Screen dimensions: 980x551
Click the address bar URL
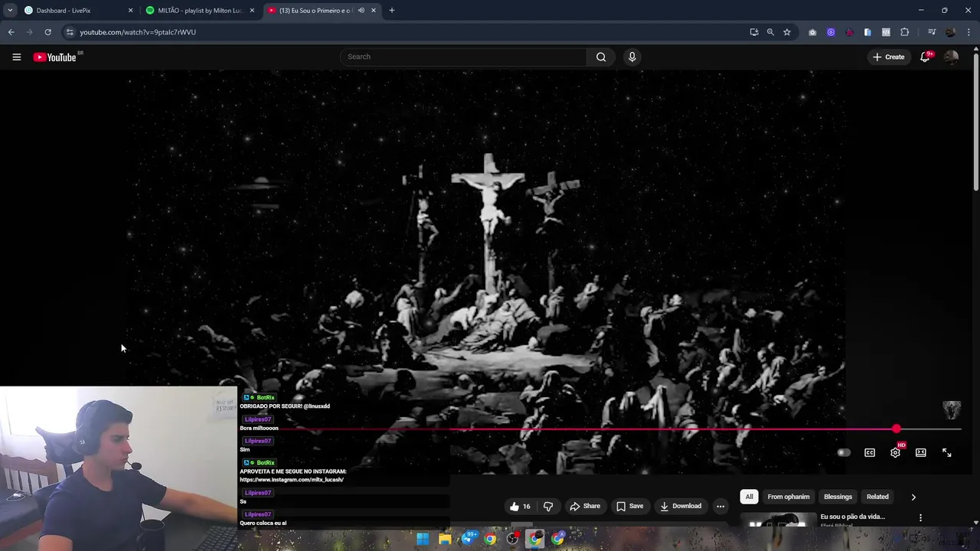pyautogui.click(x=138, y=32)
